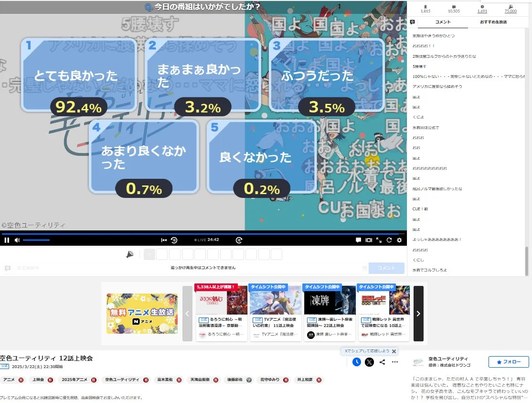Viewport: 532px width, 403px height.
Task: Click the comment count bubble icon
Action: click(x=454, y=6)
